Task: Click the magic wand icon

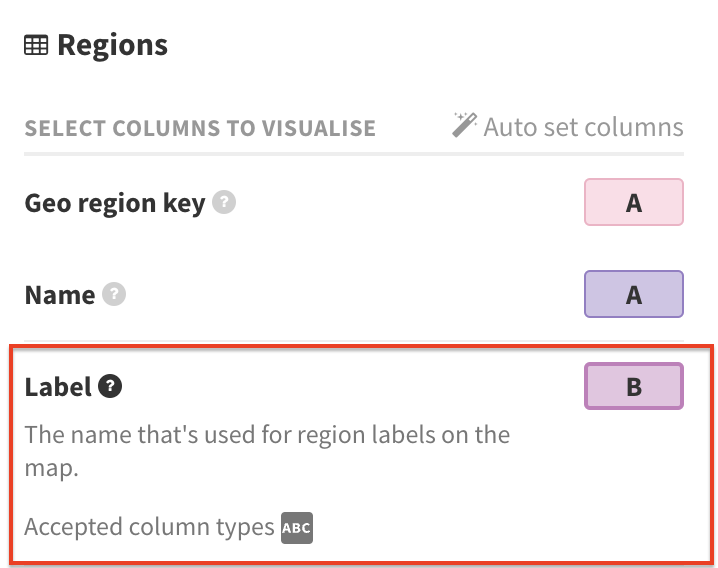Action: click(464, 126)
